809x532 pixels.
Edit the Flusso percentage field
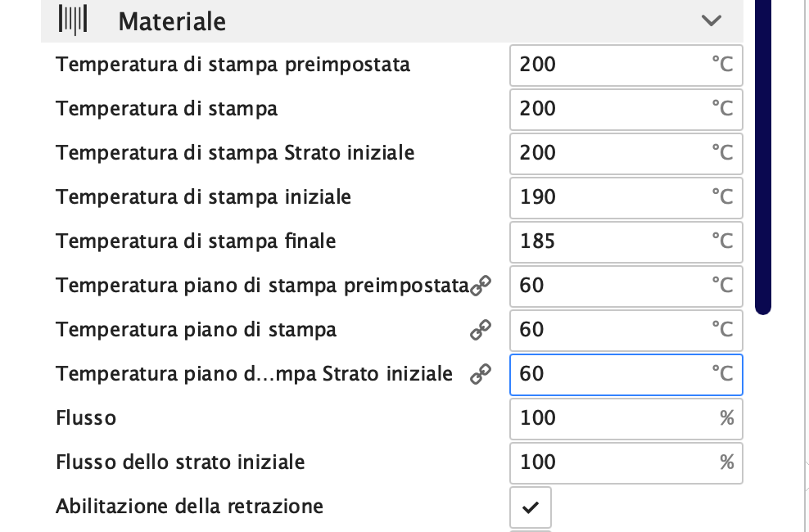click(x=626, y=418)
